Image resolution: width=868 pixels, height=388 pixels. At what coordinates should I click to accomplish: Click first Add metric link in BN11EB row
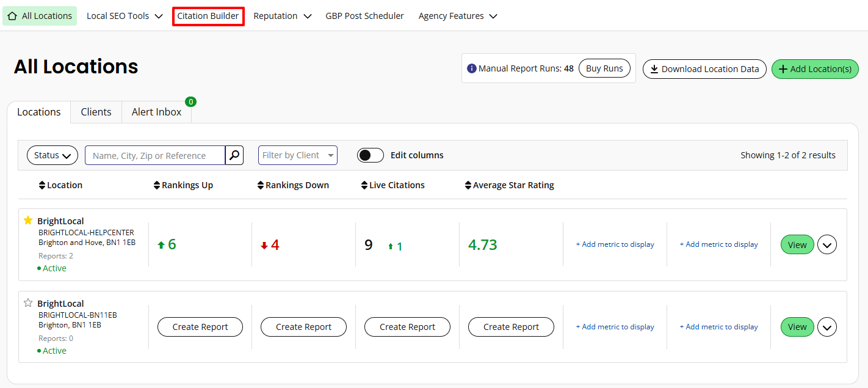[x=615, y=327]
